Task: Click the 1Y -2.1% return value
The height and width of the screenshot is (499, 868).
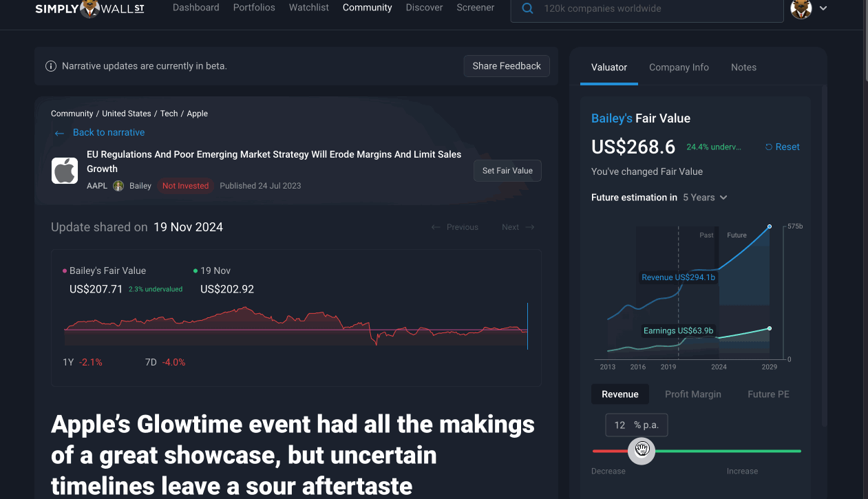Action: point(82,362)
